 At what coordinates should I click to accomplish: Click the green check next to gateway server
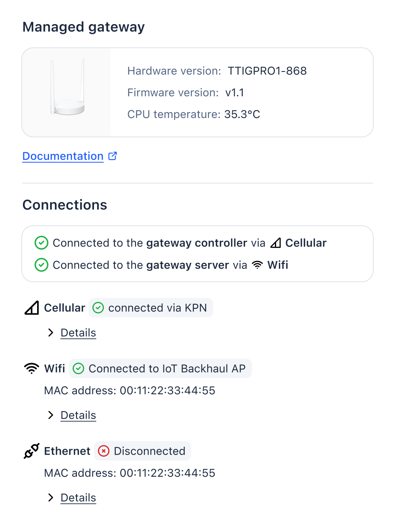[x=41, y=265]
